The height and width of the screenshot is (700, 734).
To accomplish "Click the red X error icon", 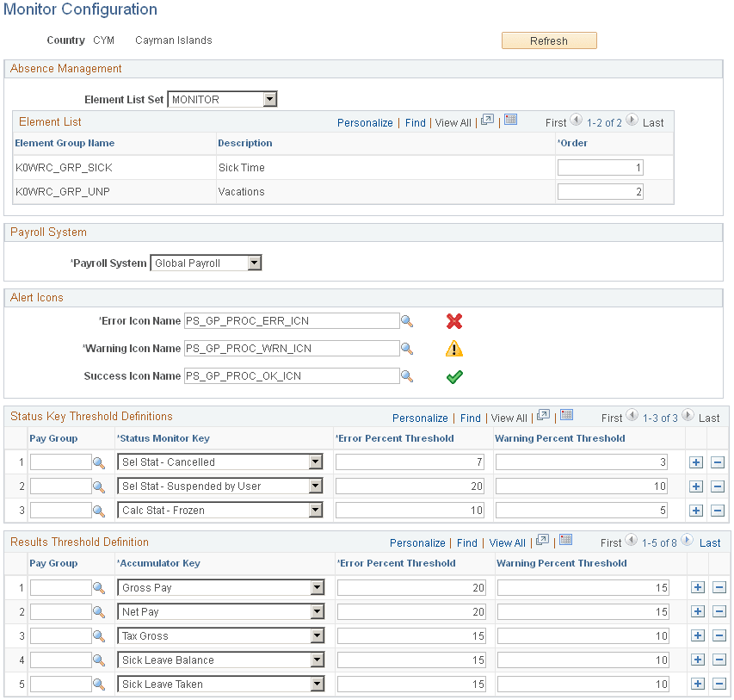I will click(454, 320).
